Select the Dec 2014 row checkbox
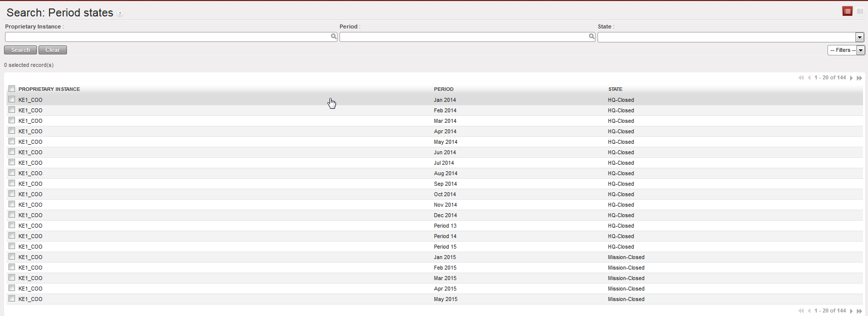 tap(11, 215)
